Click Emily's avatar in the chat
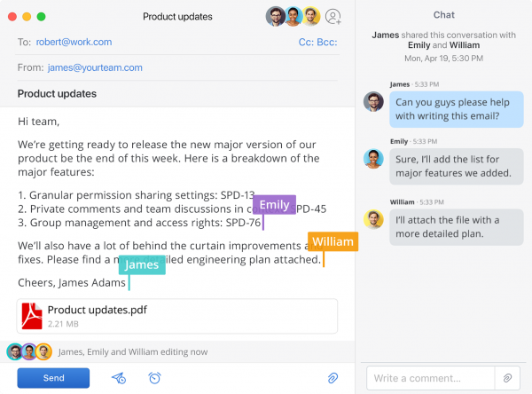 coord(373,159)
